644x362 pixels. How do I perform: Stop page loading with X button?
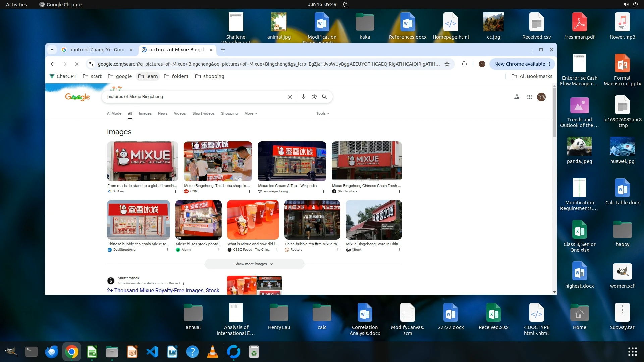pos(76,64)
